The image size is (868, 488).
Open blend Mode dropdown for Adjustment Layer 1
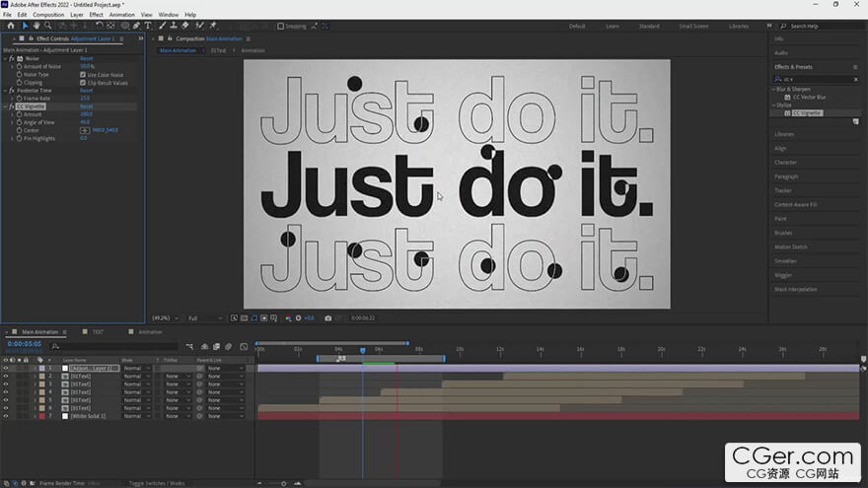[135, 368]
